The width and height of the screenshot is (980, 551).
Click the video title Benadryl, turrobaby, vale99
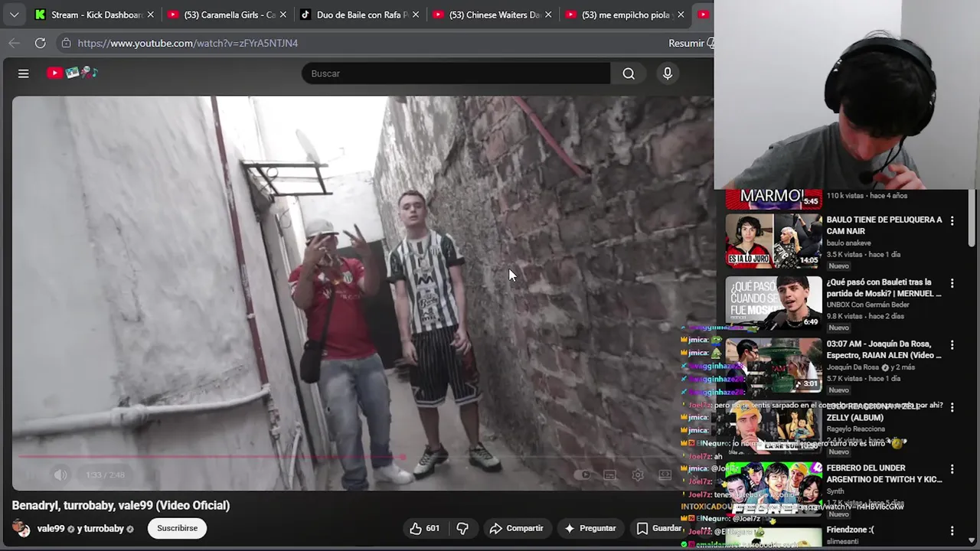tap(121, 505)
